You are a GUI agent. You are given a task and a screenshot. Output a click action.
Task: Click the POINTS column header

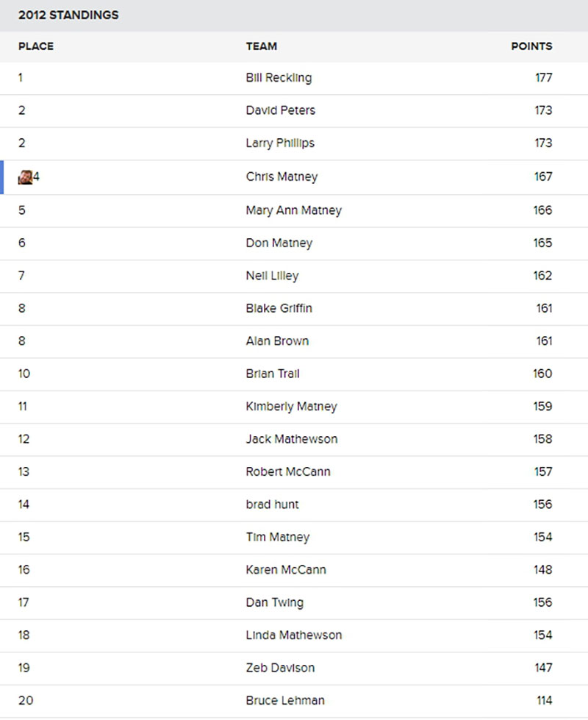531,46
